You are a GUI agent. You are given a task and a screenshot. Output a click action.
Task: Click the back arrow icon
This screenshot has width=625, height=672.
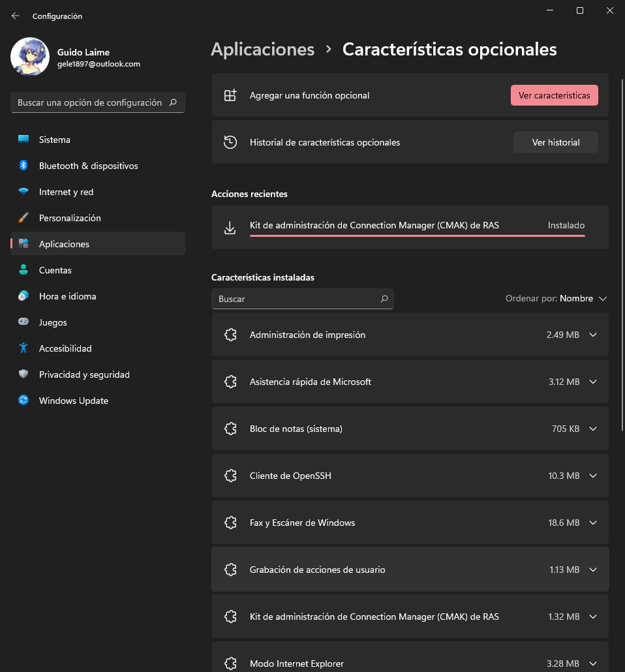point(16,16)
